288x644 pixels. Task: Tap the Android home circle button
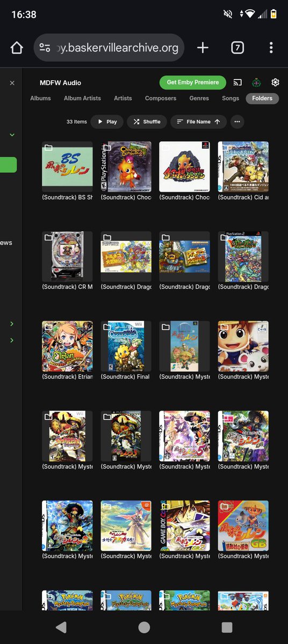(144, 627)
